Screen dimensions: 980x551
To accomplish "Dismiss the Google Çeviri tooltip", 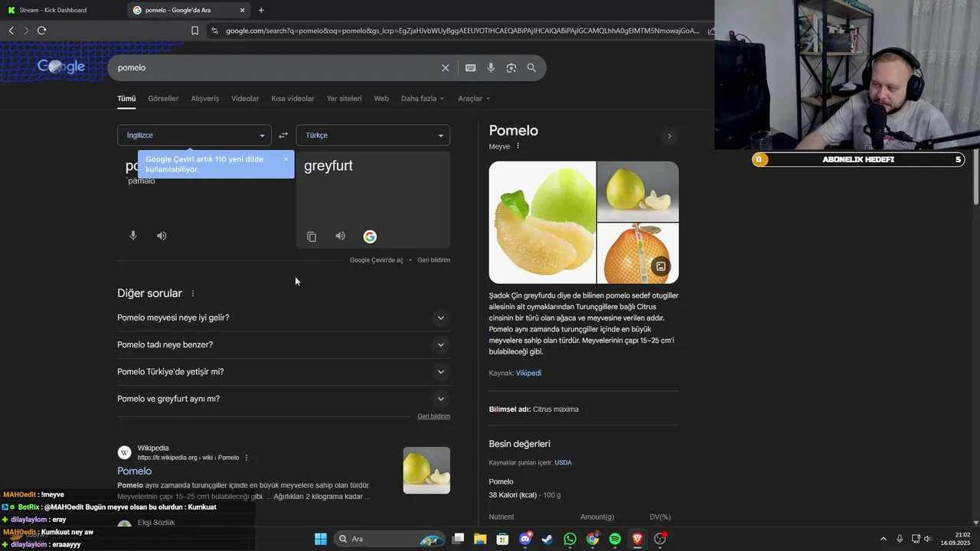I will tap(286, 159).
